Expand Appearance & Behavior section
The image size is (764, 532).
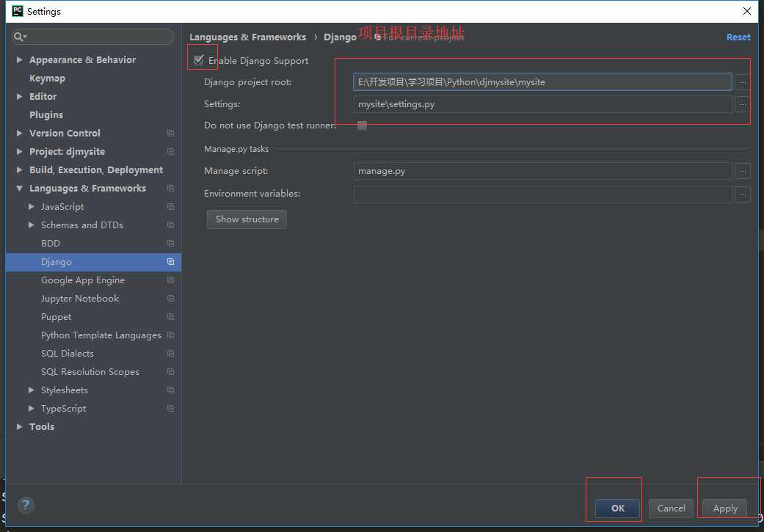pyautogui.click(x=20, y=60)
